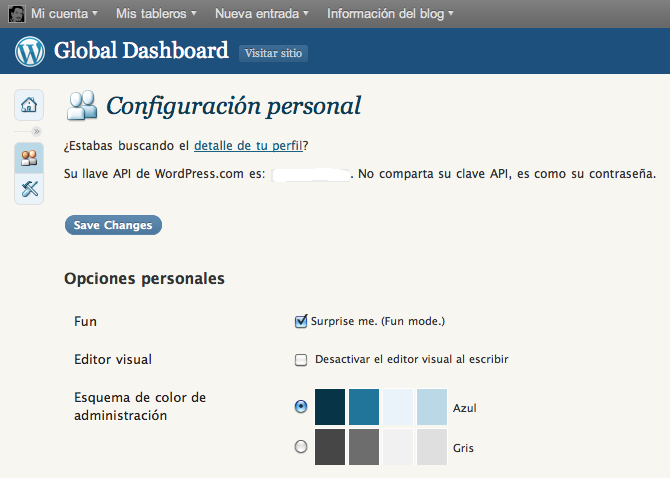Click the Visitar sitio button

coord(273,53)
